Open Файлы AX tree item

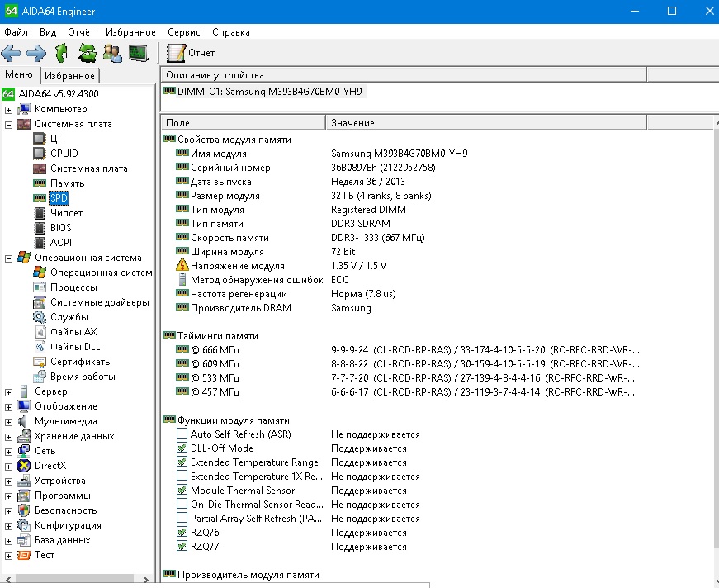point(73,332)
